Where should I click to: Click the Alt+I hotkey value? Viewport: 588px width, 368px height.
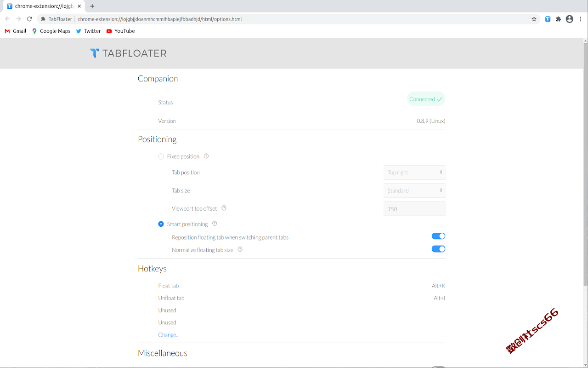click(x=439, y=298)
